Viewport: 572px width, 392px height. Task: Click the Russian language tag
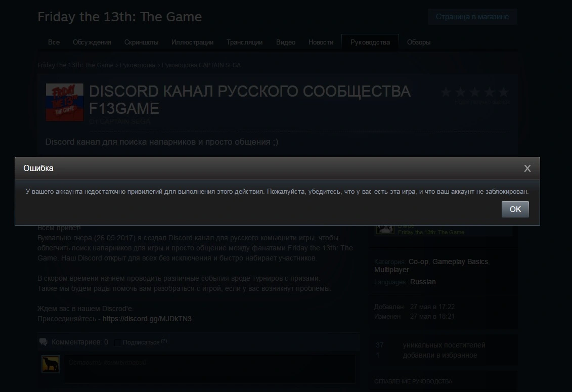(x=423, y=282)
